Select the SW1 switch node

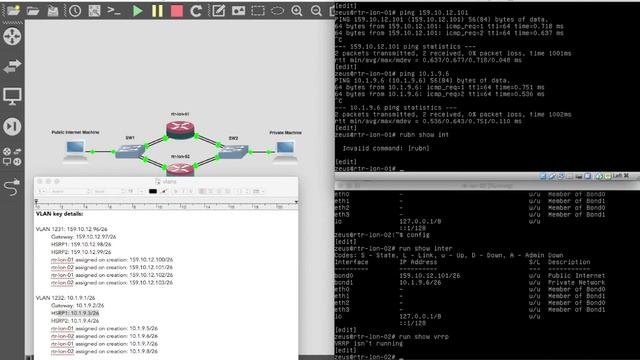(130, 150)
